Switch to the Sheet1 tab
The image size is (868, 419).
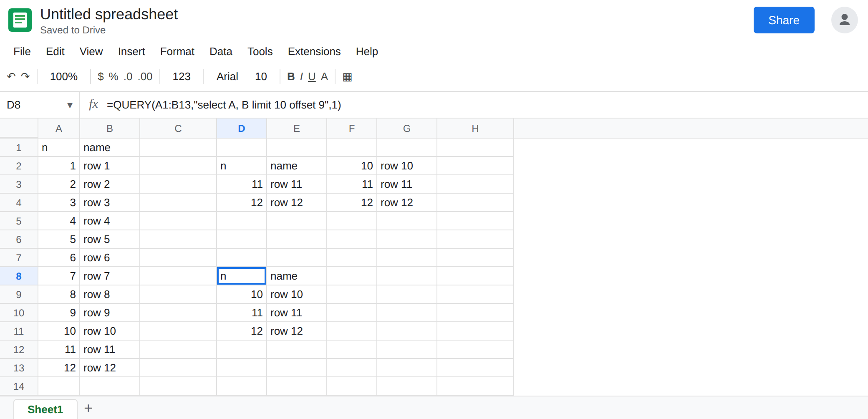pos(45,409)
